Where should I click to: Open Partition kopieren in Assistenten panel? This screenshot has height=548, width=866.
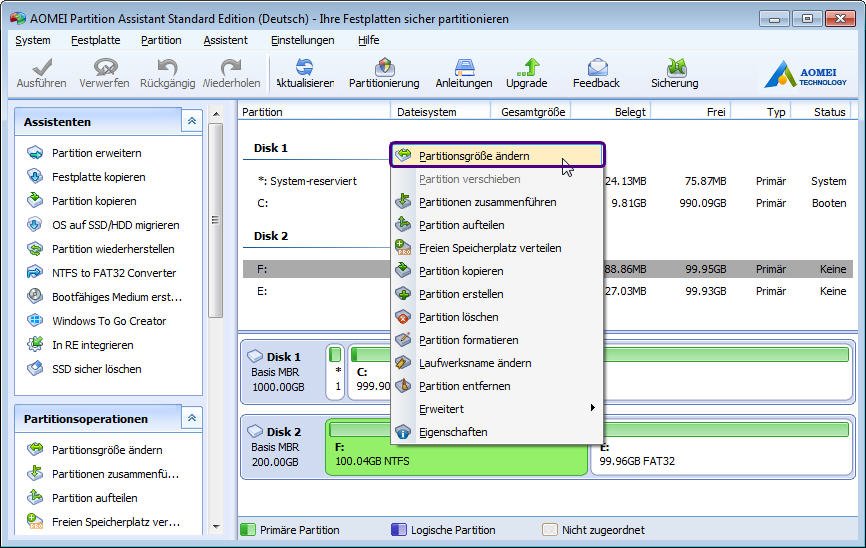82,201
